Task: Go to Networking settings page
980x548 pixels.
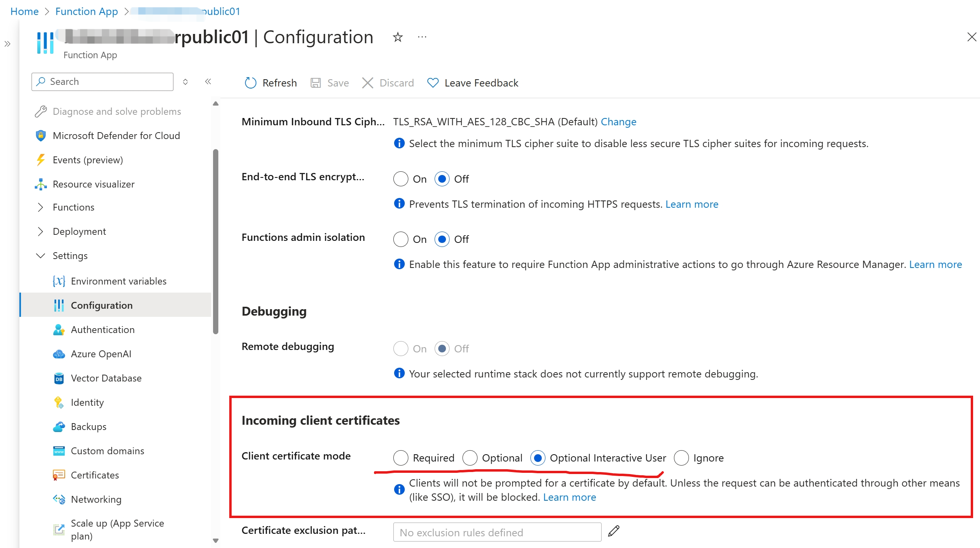Action: (96, 500)
